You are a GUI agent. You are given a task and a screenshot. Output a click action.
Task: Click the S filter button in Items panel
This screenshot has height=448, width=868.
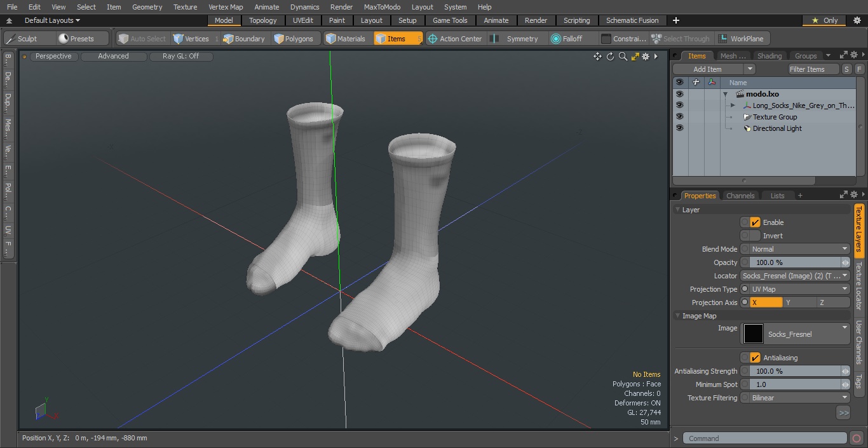[847, 69]
